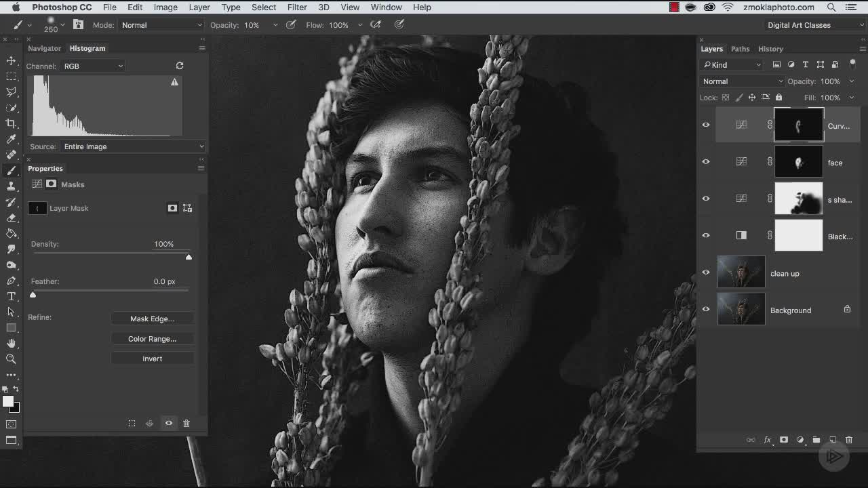The height and width of the screenshot is (488, 868).
Task: Select the Curves layer mask thumbnail
Action: pyautogui.click(x=799, y=125)
